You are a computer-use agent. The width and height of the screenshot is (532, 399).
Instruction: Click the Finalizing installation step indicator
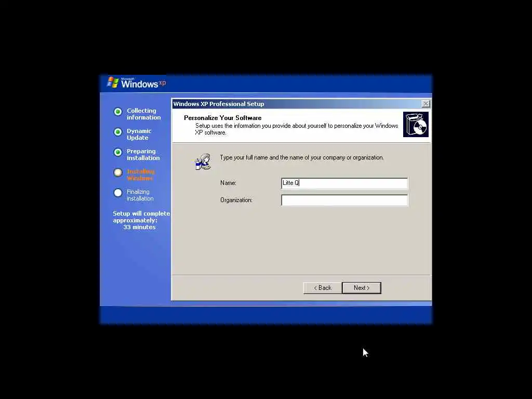(118, 193)
